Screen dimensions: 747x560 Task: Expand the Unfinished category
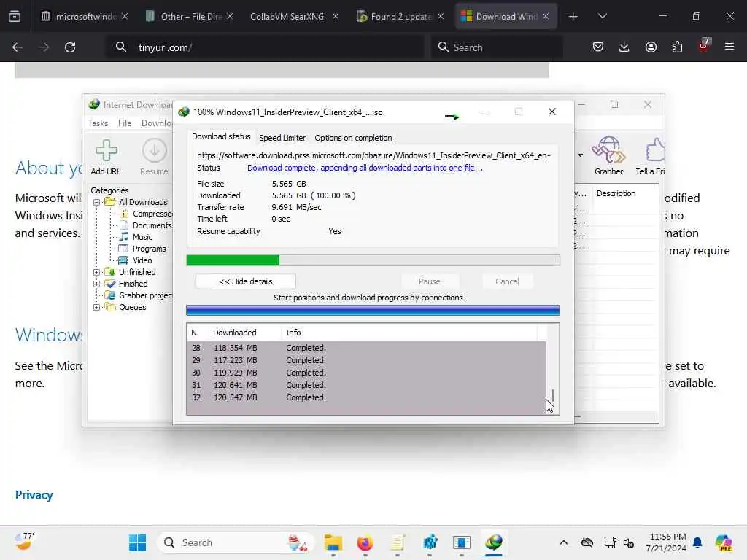(x=97, y=272)
